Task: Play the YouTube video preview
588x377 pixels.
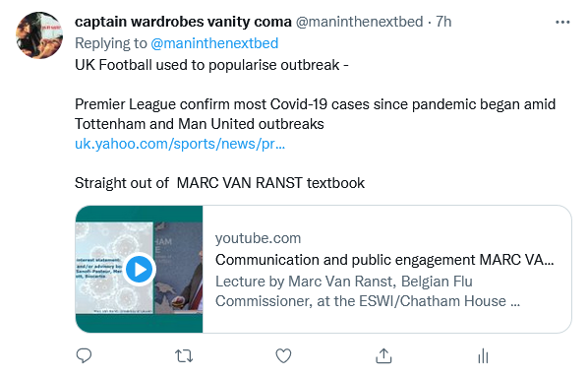Action: point(139,270)
